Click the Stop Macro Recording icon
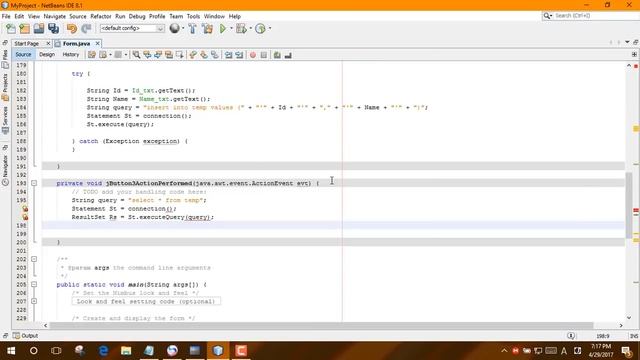This screenshot has height=360, width=640. (x=264, y=55)
